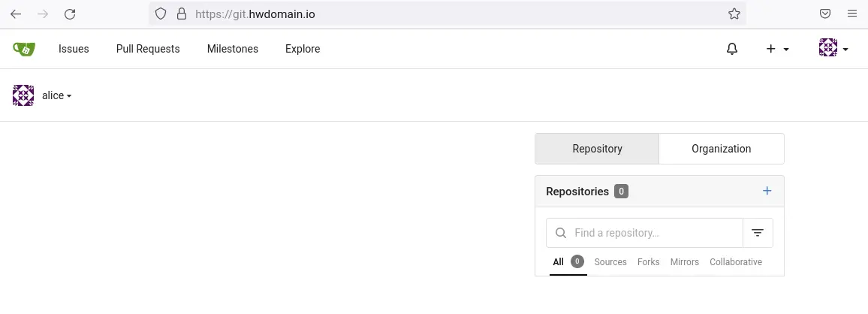Filter repositories by Forks
This screenshot has height=314, width=868.
[648, 262]
